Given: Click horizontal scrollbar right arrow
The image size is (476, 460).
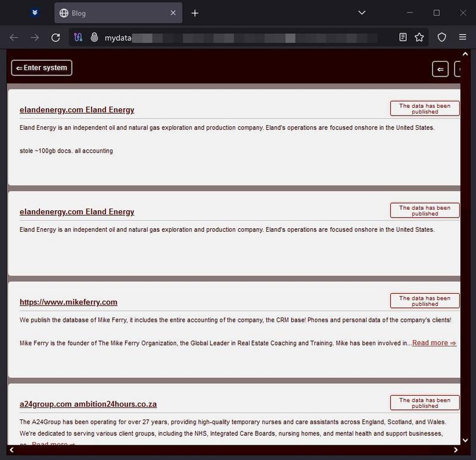Looking at the screenshot, I should click(456, 450).
